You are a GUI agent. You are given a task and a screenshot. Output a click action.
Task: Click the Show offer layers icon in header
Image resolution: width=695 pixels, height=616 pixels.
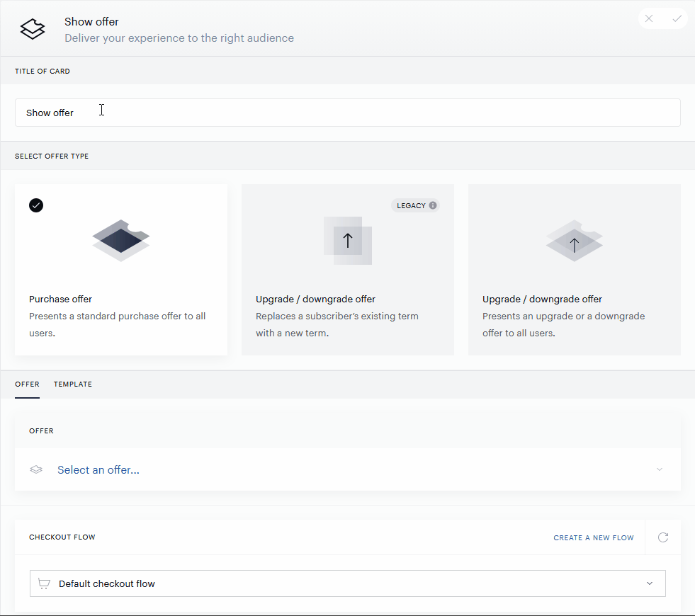point(33,29)
